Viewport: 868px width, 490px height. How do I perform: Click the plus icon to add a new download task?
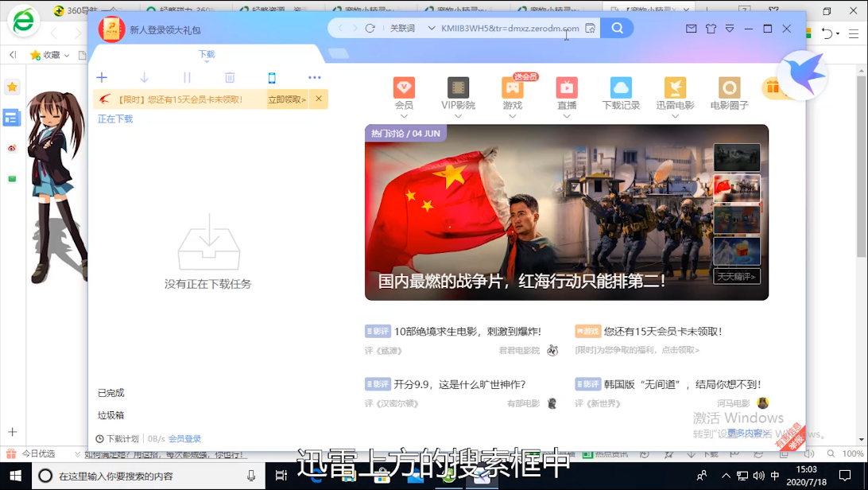102,77
